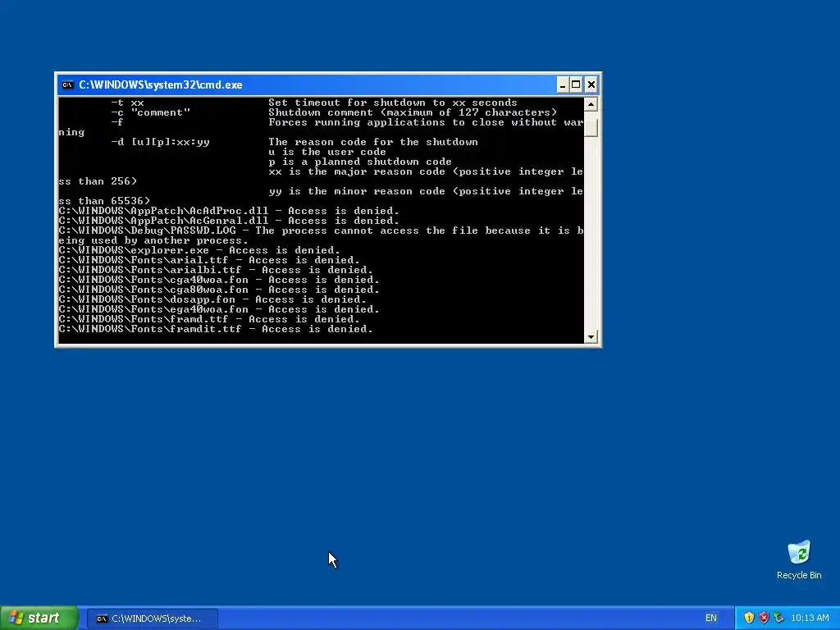Click the 'ss than 65536)' text

pos(104,202)
